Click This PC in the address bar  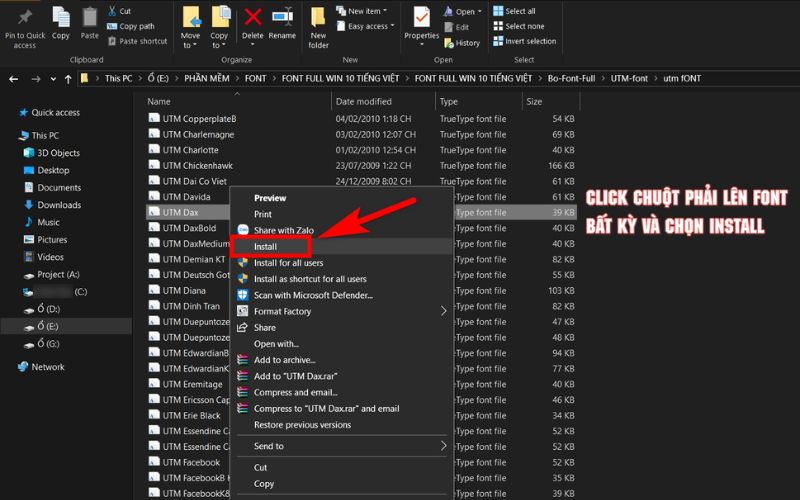[x=118, y=79]
